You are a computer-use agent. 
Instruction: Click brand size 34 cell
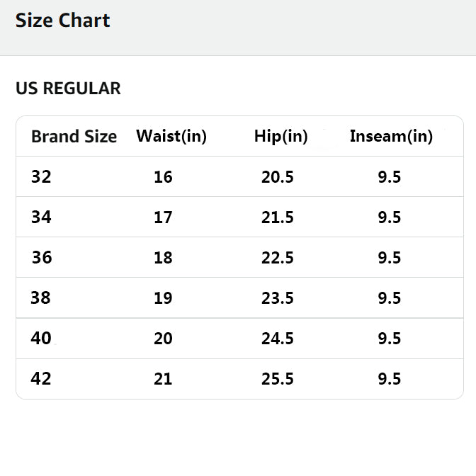tap(42, 217)
